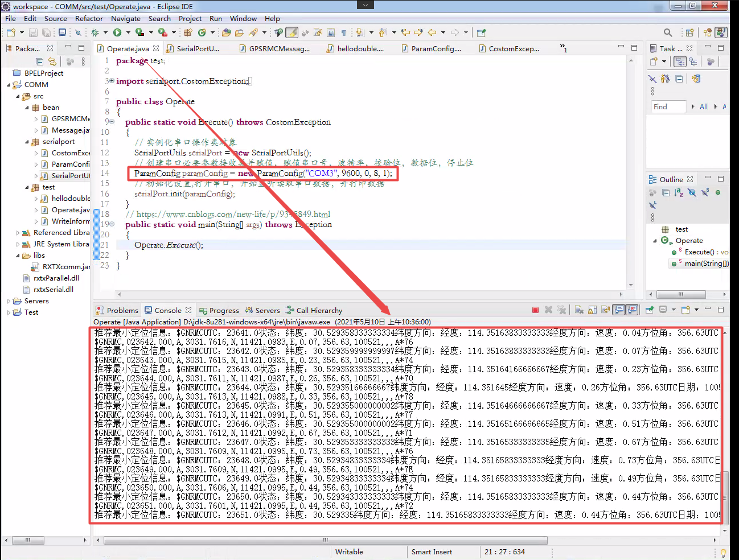Click the Open Console icon
The height and width of the screenshot is (560, 739).
click(x=685, y=310)
